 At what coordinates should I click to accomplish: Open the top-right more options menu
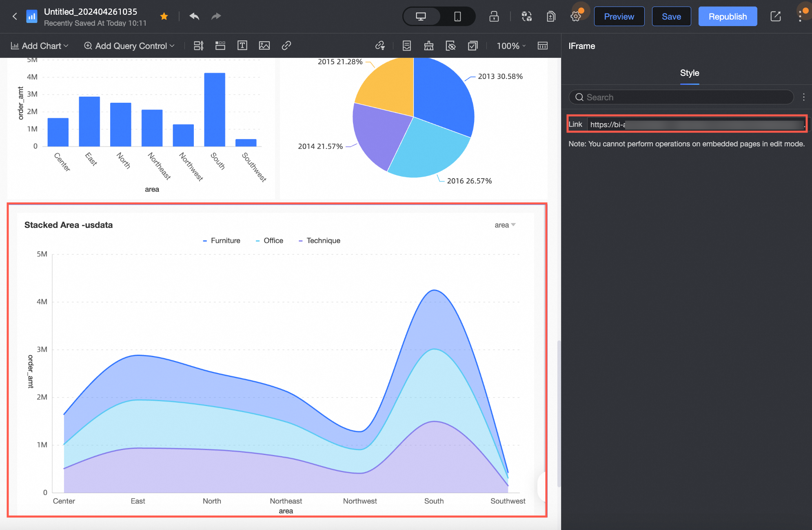[800, 16]
